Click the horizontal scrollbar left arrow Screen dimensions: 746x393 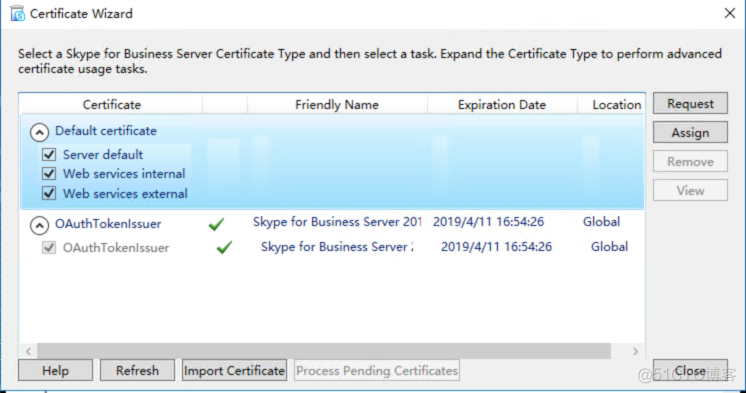29,351
